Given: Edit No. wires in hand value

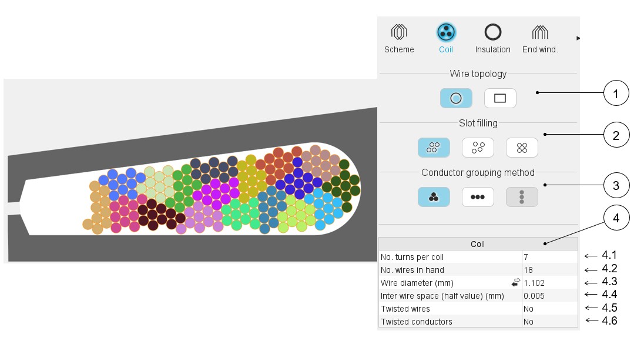Looking at the screenshot, I should pyautogui.click(x=549, y=270).
